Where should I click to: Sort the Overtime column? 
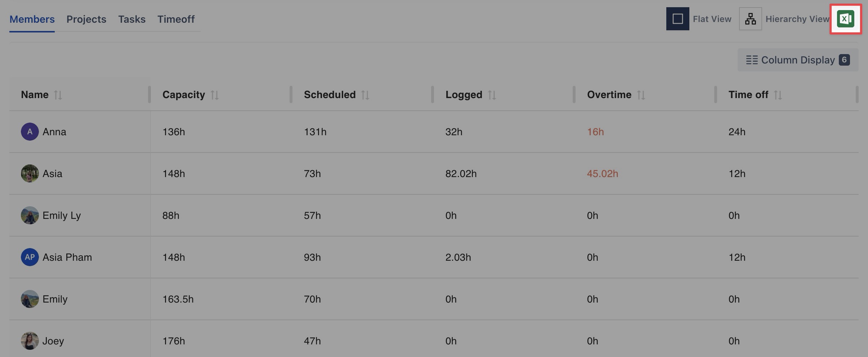[641, 95]
